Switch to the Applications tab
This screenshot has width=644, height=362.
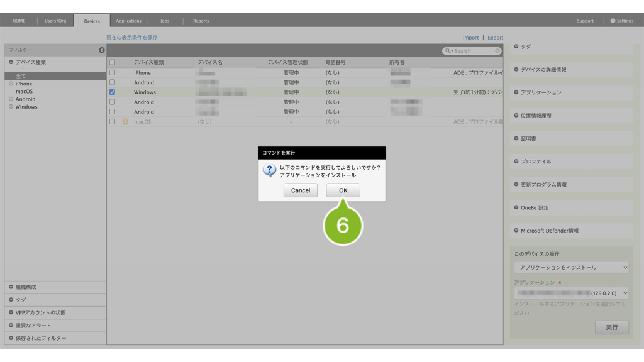pyautogui.click(x=128, y=21)
